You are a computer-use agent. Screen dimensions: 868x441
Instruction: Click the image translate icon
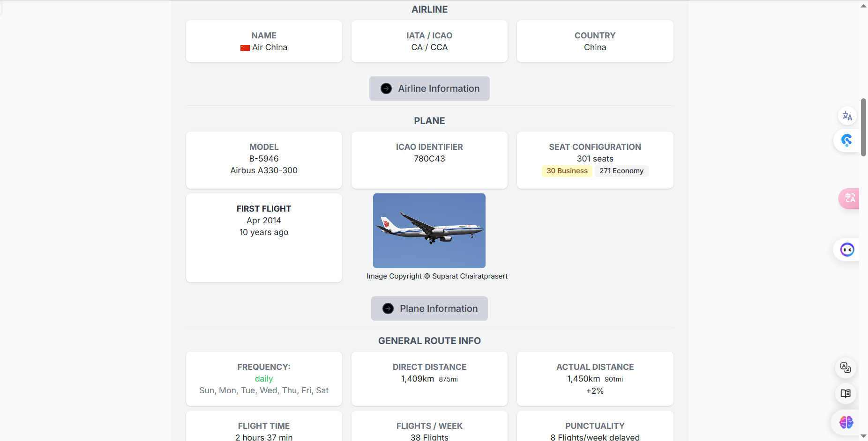pos(846,368)
